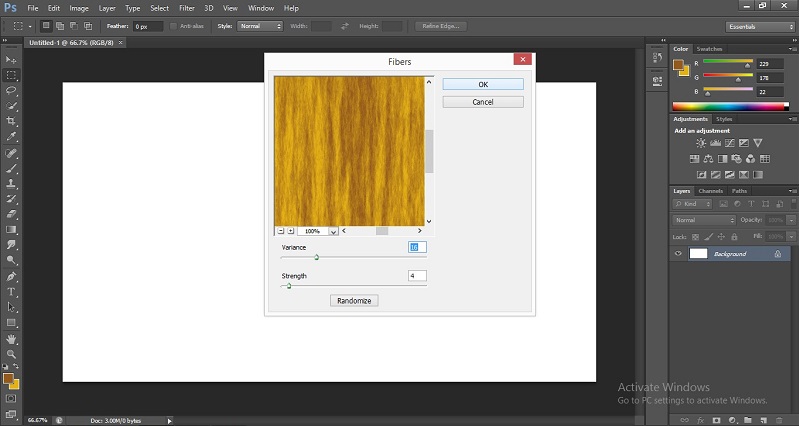Image resolution: width=799 pixels, height=426 pixels.
Task: Enable the Anti-alias checkbox
Action: (x=175, y=25)
